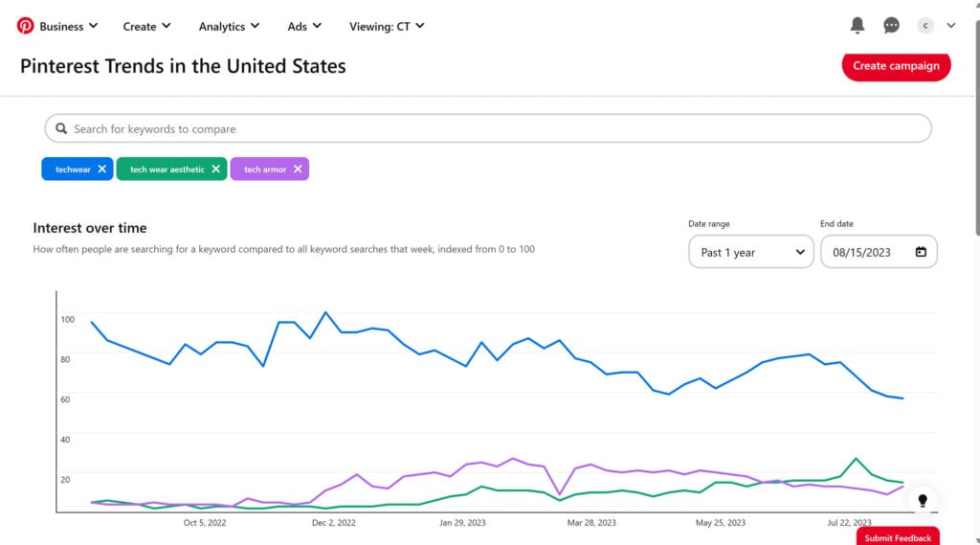Image resolution: width=980 pixels, height=545 pixels.
Task: Open the calendar icon in End date
Action: (921, 252)
